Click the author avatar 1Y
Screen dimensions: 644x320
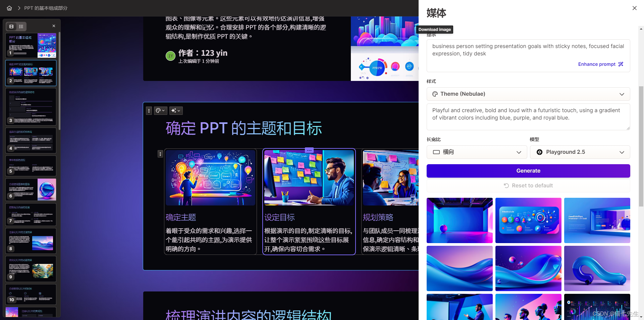(171, 56)
